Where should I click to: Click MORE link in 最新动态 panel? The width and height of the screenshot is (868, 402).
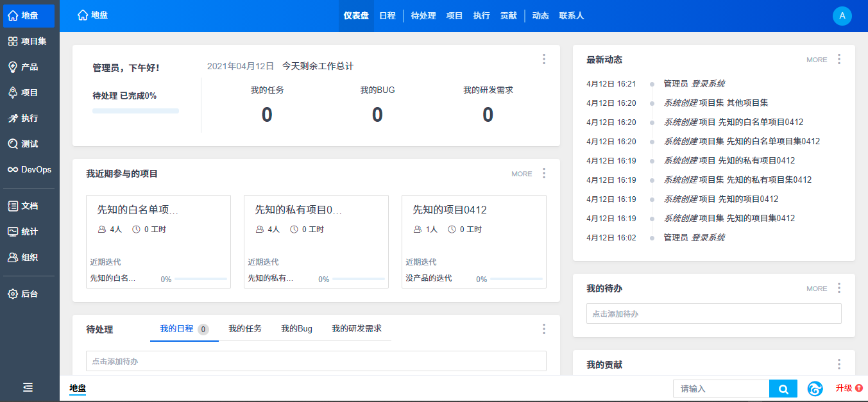pos(817,60)
